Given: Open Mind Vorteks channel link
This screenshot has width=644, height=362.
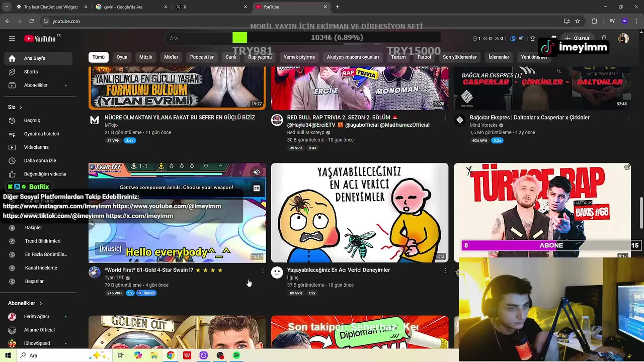Looking at the screenshot, I should (x=484, y=125).
